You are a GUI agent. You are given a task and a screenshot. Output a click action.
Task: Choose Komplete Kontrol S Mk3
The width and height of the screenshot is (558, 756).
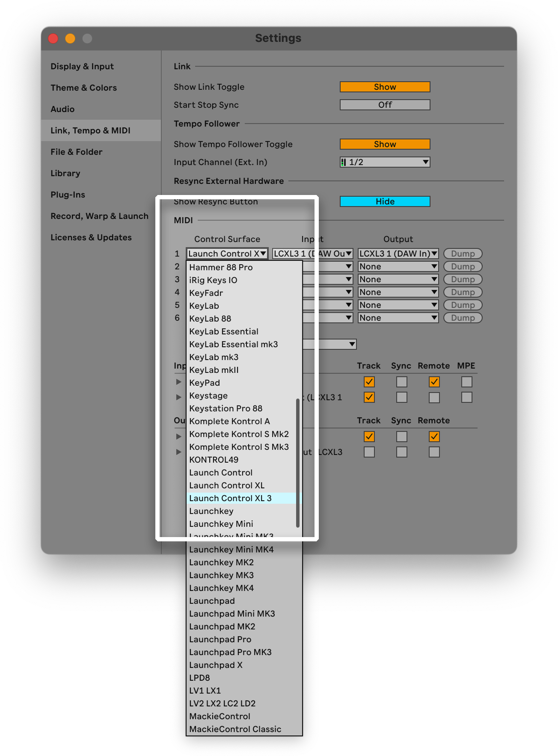[x=242, y=447]
